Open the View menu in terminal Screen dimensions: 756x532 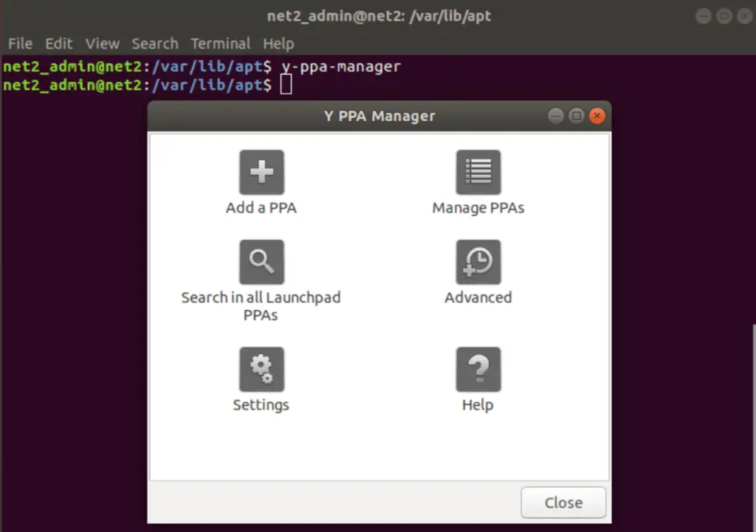click(102, 44)
